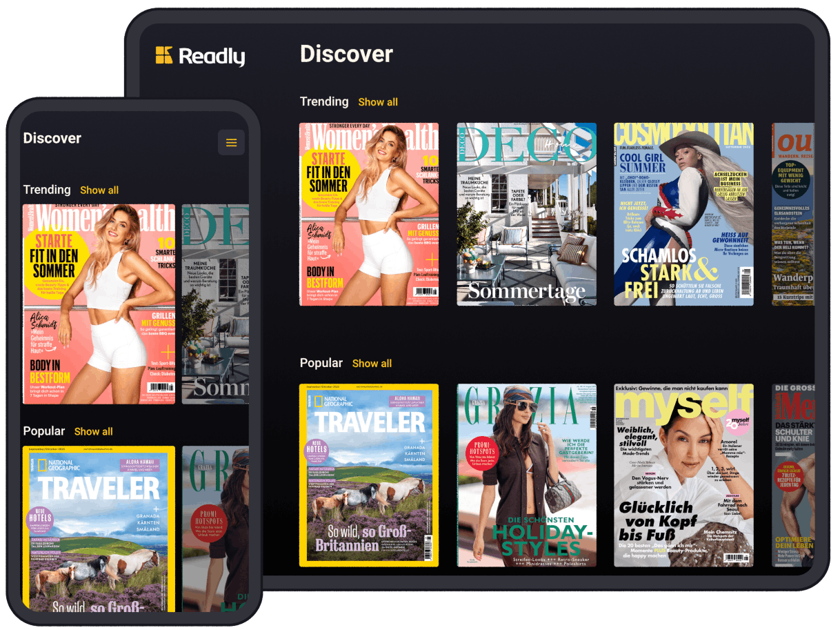Click the Readly logo on the tablet

[x=200, y=56]
